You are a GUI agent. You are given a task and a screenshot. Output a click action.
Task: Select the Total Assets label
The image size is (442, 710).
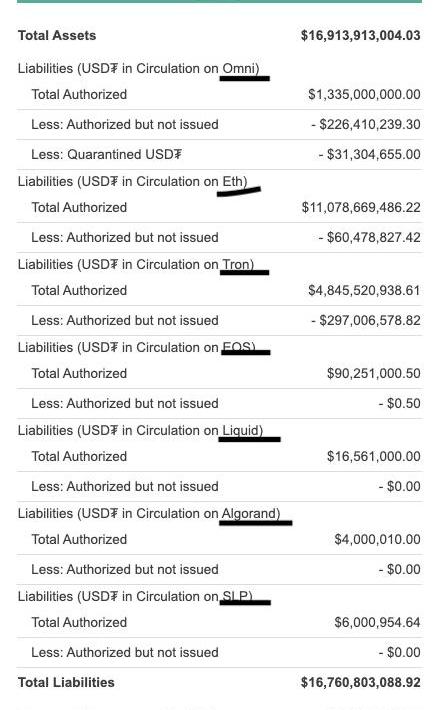tap(57, 35)
